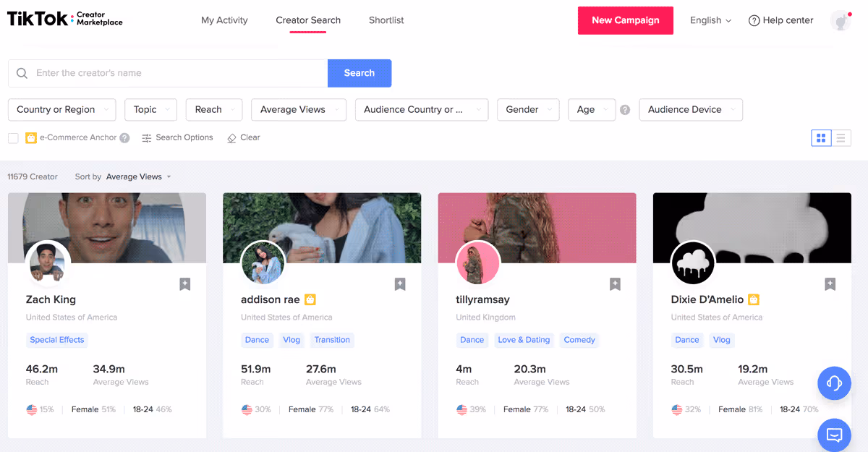Open the Help center link
This screenshot has height=452, width=868.
pyautogui.click(x=781, y=20)
